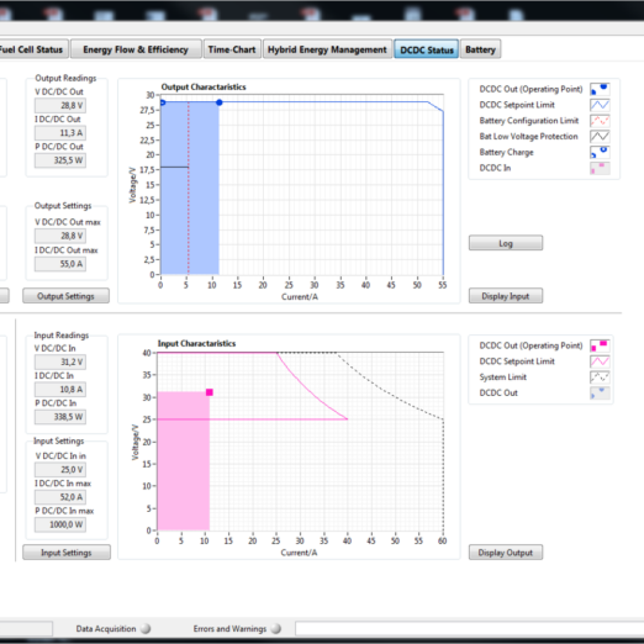Toggle the DCDC Setpoint Limit curve icon
This screenshot has height=644, width=644.
click(x=600, y=104)
